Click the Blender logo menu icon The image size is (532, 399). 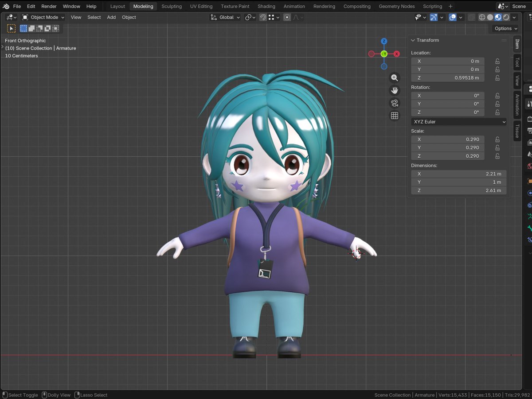click(6, 6)
